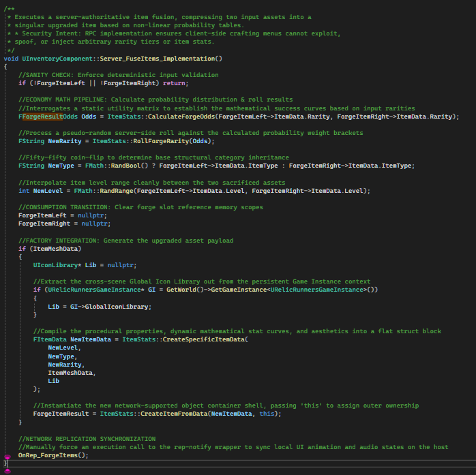Click the RandBool function call
476x475 pixels.
coord(125,166)
